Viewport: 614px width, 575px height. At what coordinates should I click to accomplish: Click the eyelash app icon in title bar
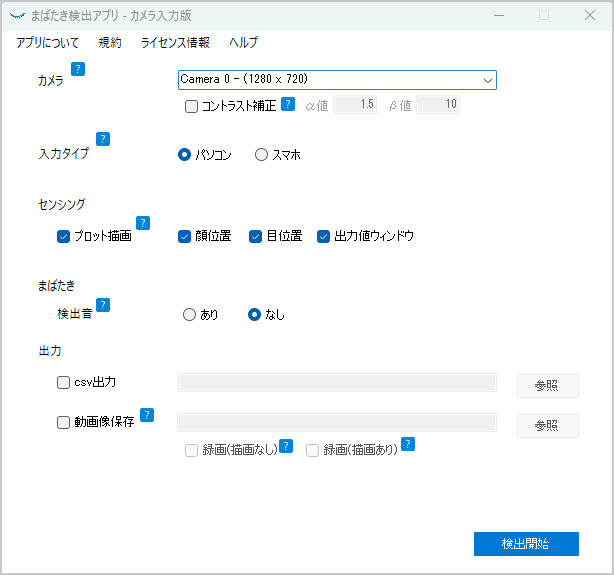[x=17, y=16]
